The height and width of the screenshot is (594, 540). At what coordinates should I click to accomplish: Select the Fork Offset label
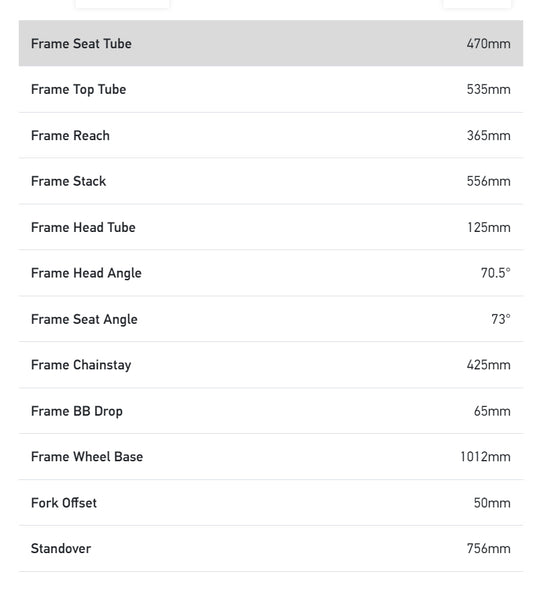click(64, 503)
